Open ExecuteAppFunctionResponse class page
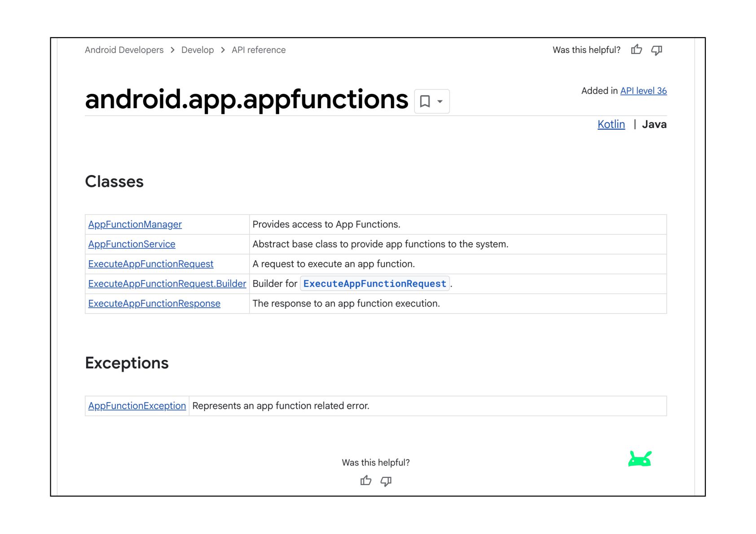756x534 pixels. [x=154, y=303]
